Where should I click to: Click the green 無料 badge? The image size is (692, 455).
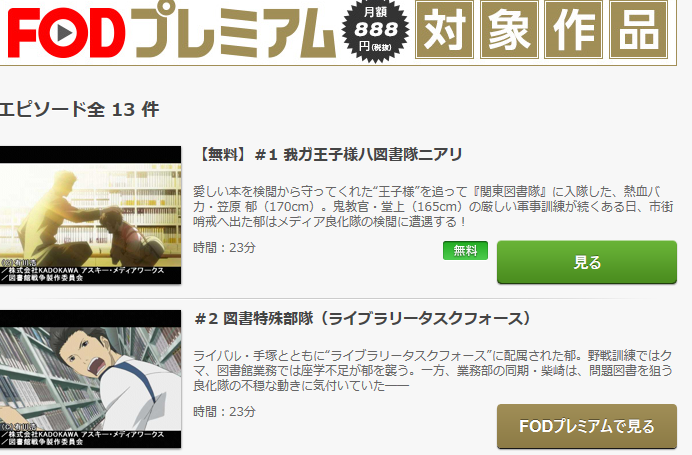coord(466,250)
